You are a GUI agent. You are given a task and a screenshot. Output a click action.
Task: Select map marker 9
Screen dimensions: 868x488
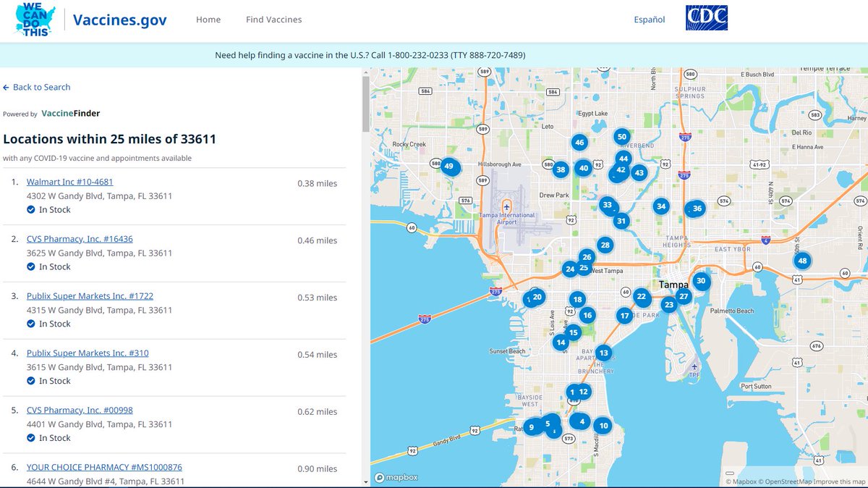pyautogui.click(x=532, y=427)
